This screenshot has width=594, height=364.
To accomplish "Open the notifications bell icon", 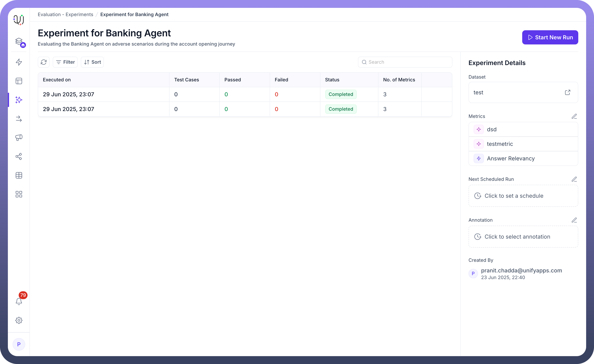I will (x=19, y=301).
